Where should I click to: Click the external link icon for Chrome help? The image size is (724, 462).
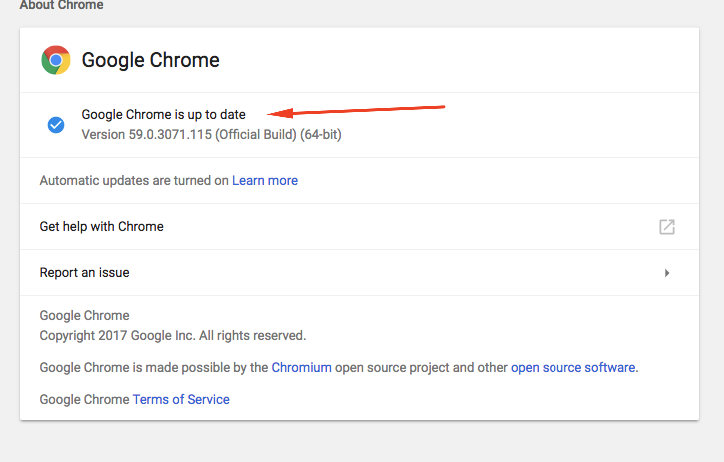(666, 227)
